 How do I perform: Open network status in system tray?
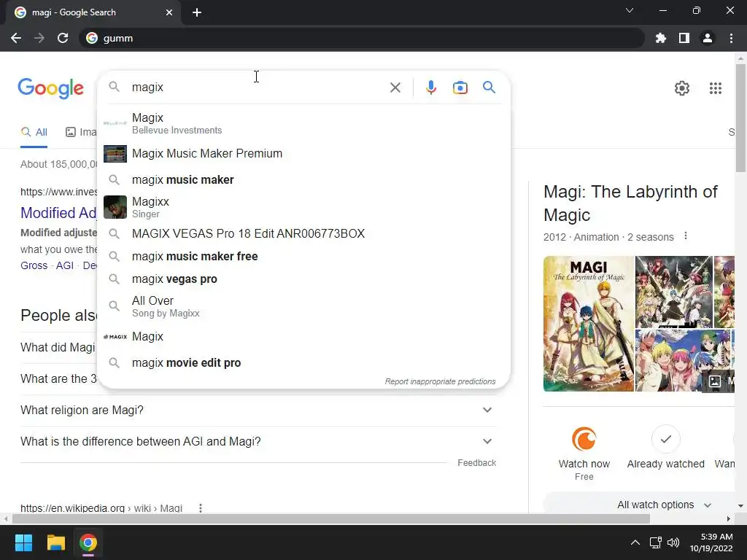coord(656,542)
